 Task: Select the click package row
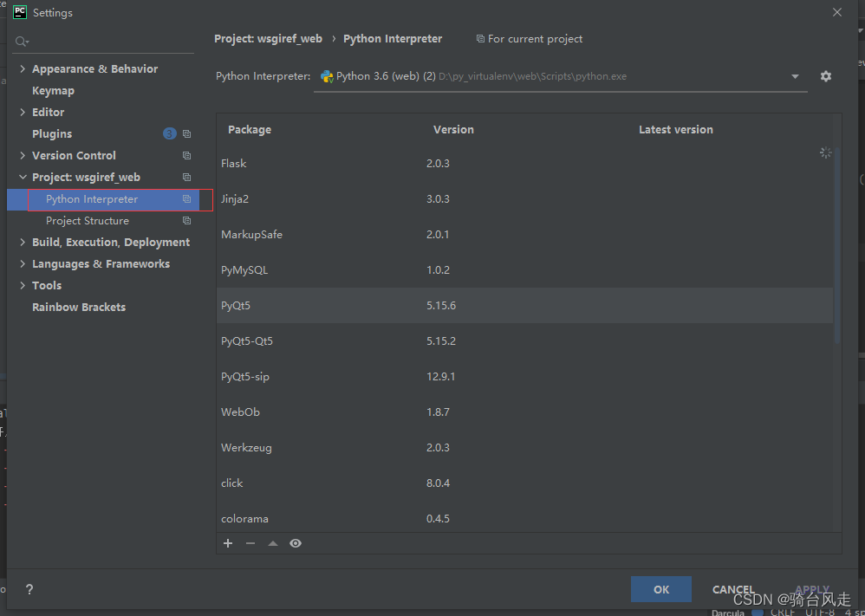pos(524,483)
